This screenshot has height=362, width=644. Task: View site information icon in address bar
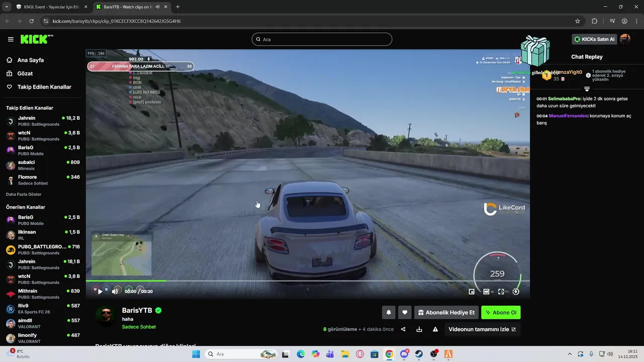pyautogui.click(x=46, y=21)
